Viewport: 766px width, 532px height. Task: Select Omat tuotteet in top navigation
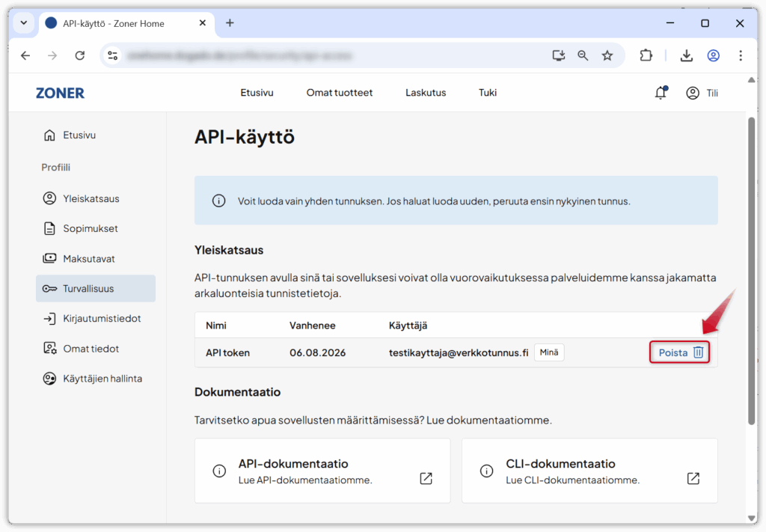(x=339, y=93)
